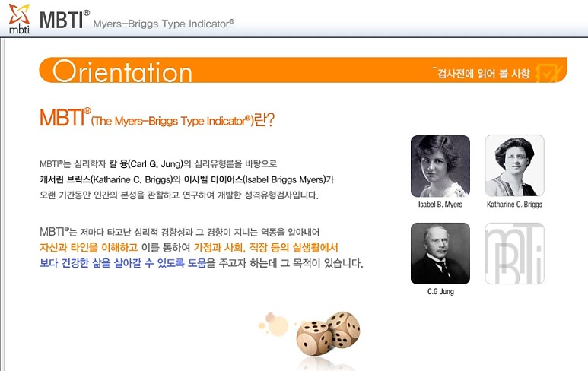The height and width of the screenshot is (371, 588).
Task: Click the text "칼 융(Carl G. Jung)"
Action: 146,164
